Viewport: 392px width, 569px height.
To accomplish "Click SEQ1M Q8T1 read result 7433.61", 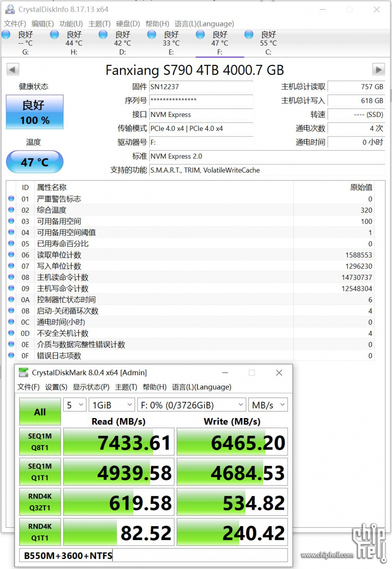I will click(119, 442).
